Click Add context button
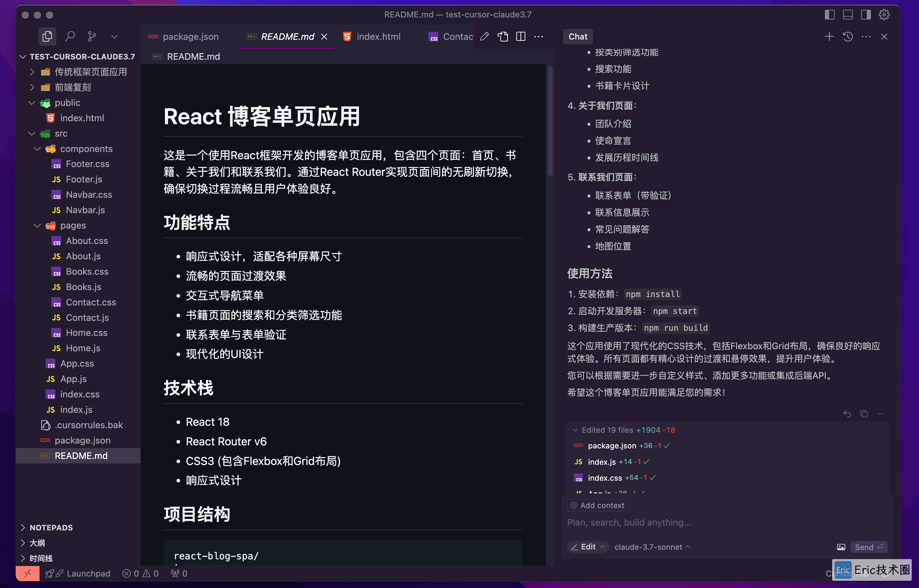This screenshot has height=588, width=919. [598, 505]
